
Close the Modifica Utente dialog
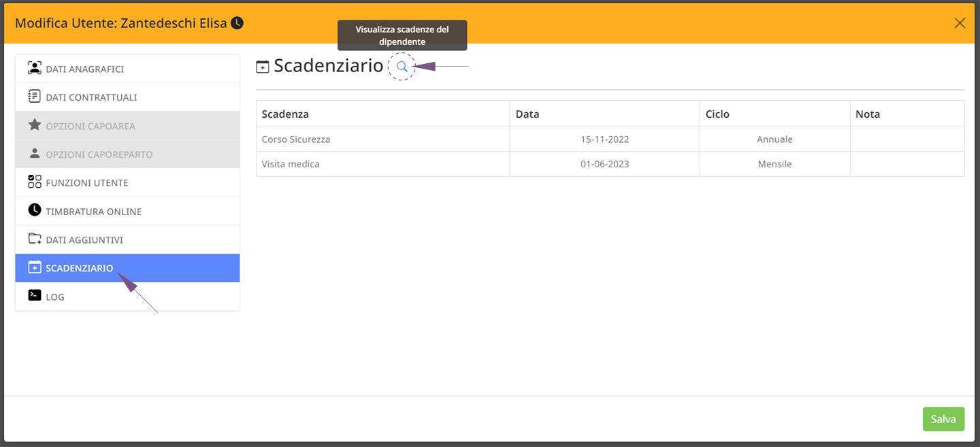(960, 23)
